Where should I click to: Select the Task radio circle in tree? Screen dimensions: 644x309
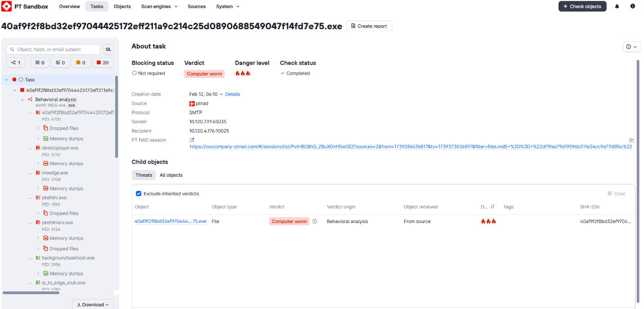coord(21,80)
